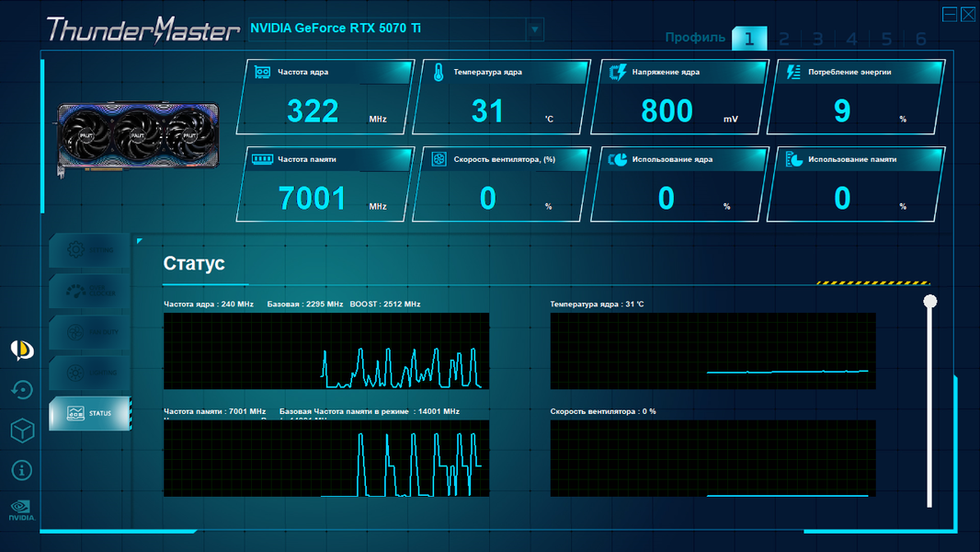Click the core clock chip icon
This screenshot has width=980, height=552.
coord(263,73)
